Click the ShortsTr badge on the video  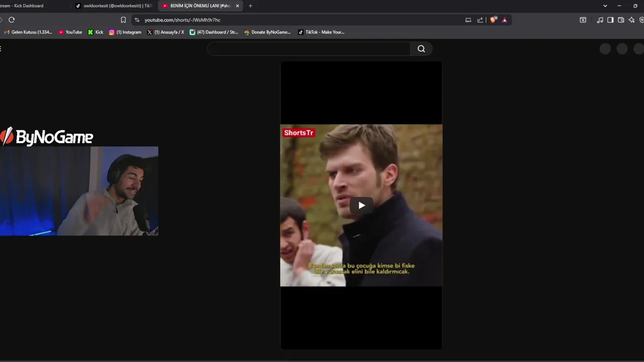(x=298, y=133)
